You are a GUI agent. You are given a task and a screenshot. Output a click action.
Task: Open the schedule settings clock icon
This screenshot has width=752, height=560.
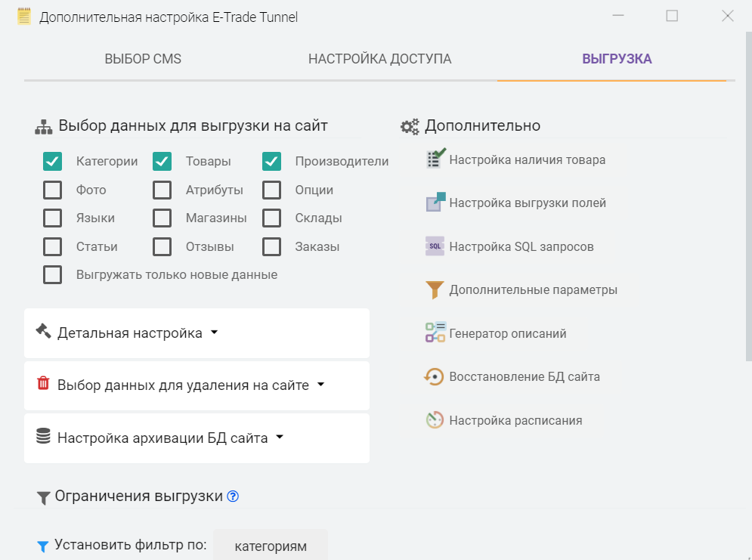pyautogui.click(x=435, y=420)
